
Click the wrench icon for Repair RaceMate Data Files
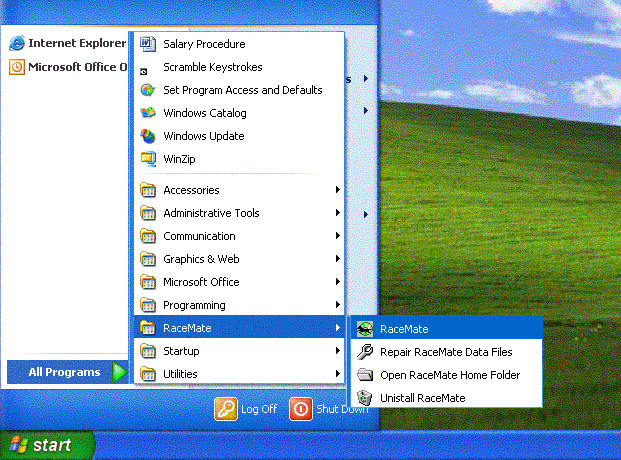(365, 352)
